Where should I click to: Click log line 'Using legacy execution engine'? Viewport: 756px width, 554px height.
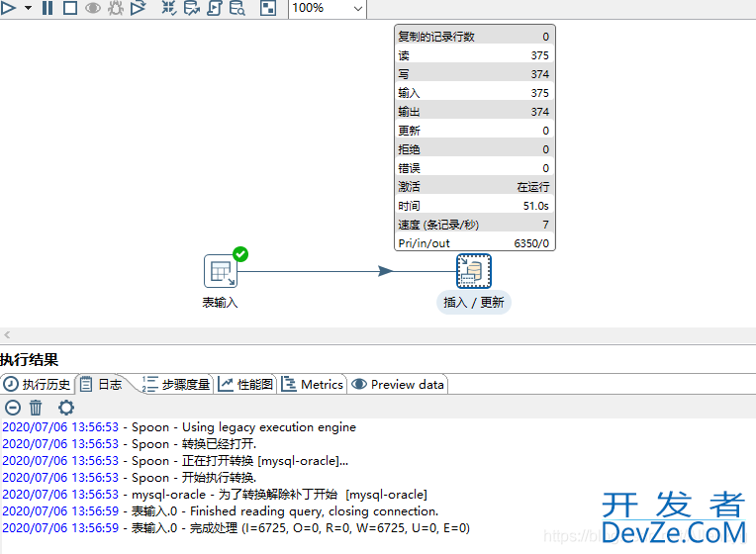tap(179, 427)
